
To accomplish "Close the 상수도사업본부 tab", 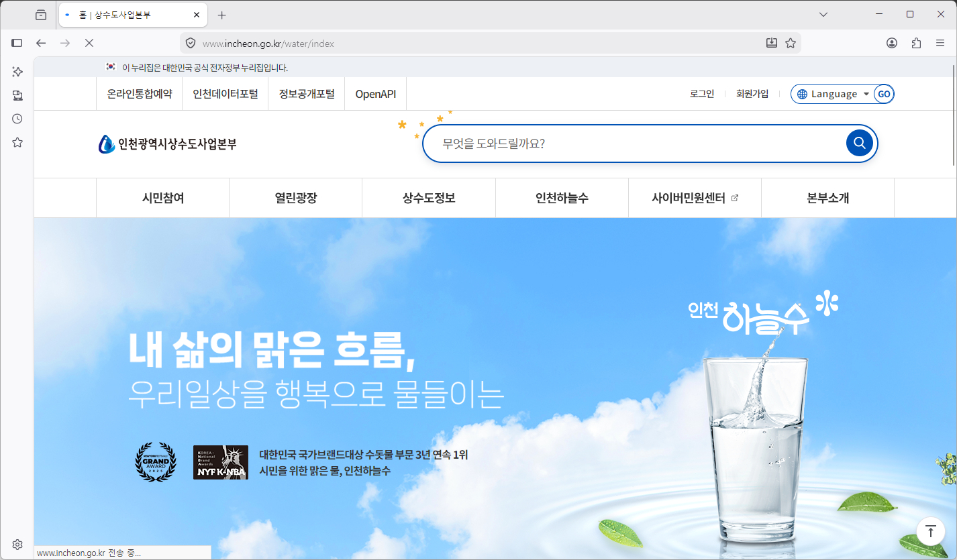I will 197,15.
